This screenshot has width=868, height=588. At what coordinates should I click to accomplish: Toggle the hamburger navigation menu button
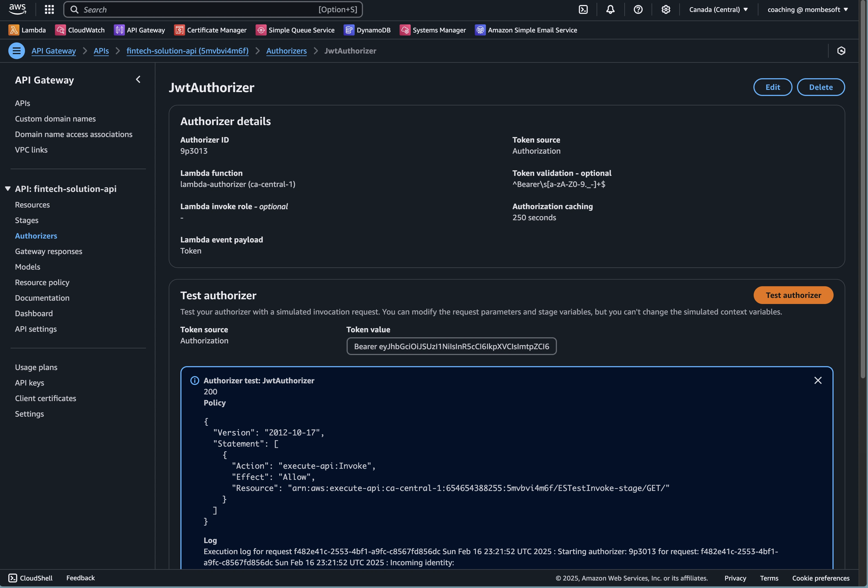pyautogui.click(x=16, y=51)
